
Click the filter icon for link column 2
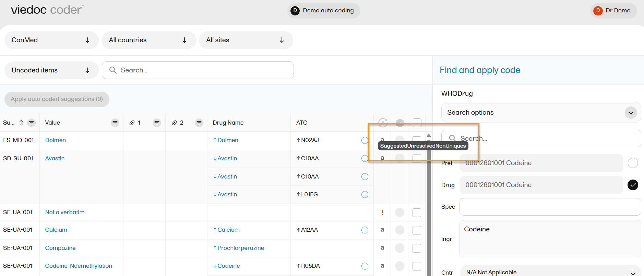click(x=199, y=123)
